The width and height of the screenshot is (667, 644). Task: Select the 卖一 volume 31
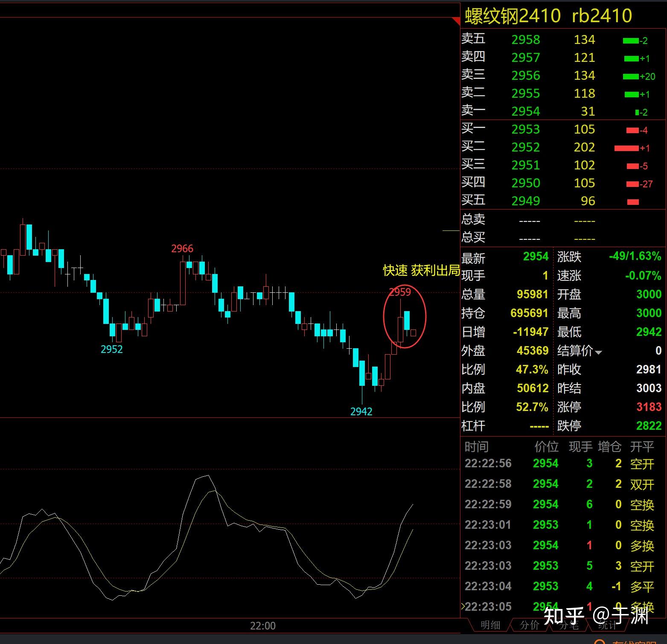588,111
